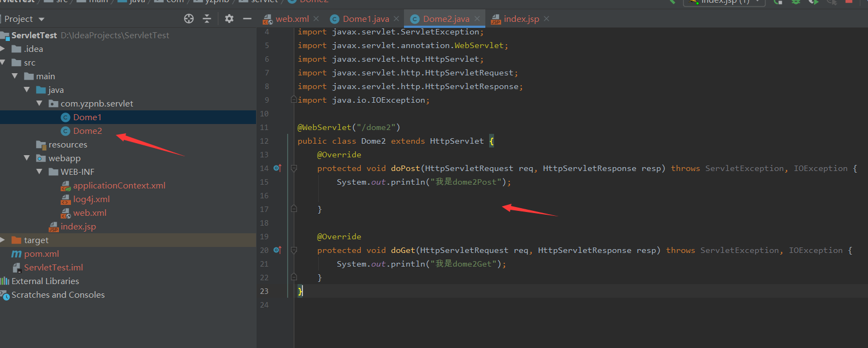868x348 pixels.
Task: Toggle doGet method fold marker at line 20
Action: 294,250
